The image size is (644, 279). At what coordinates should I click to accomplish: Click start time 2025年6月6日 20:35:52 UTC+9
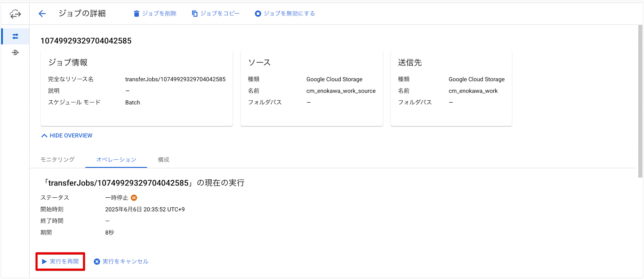[x=145, y=209]
